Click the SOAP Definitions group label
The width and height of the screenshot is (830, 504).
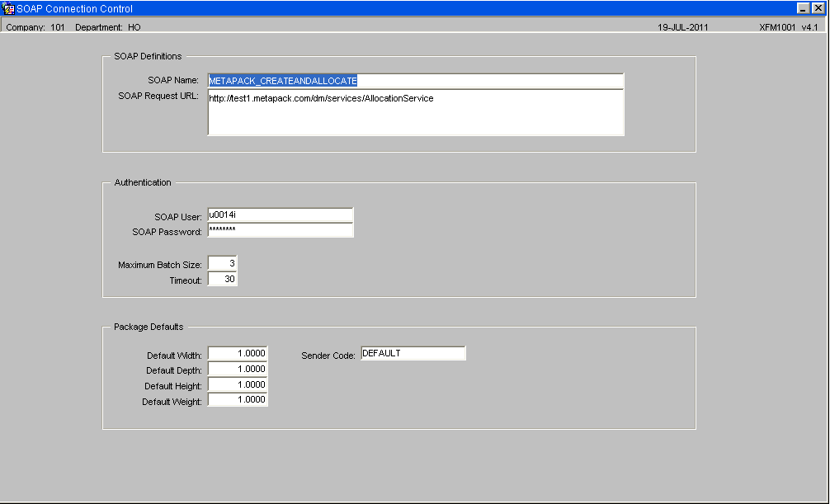[x=148, y=56]
